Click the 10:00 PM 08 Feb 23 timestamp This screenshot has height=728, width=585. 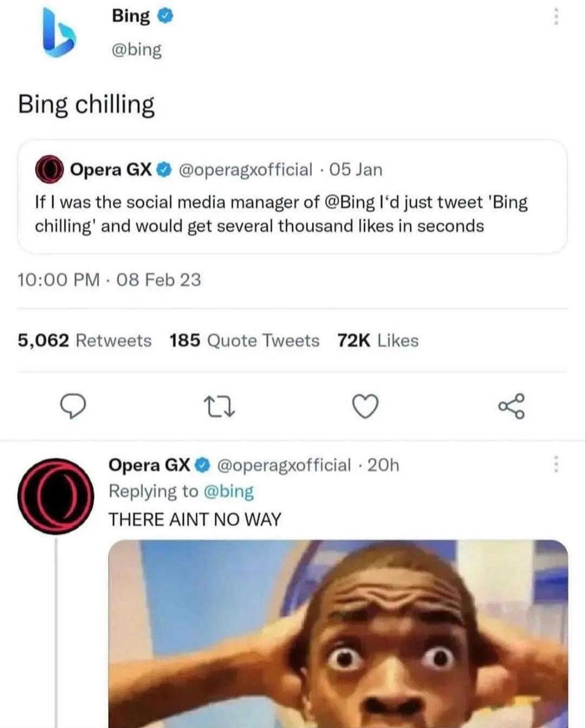[109, 279]
